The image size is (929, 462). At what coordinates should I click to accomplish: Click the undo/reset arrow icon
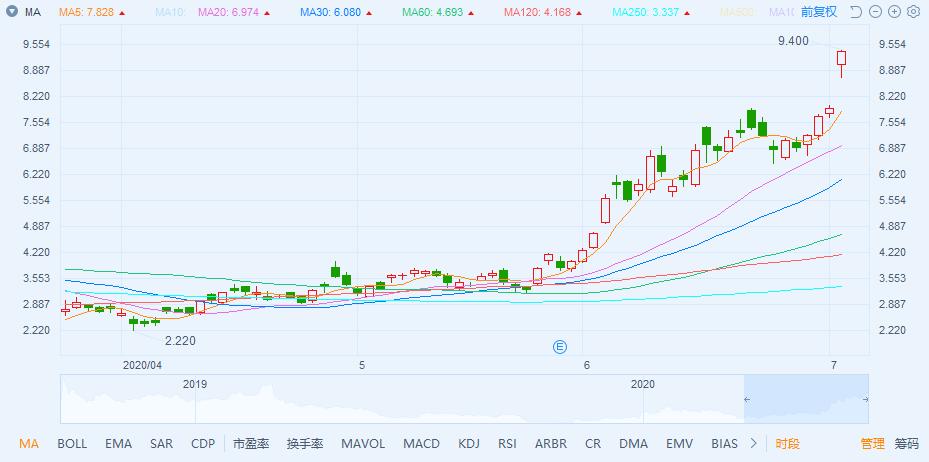coord(856,12)
